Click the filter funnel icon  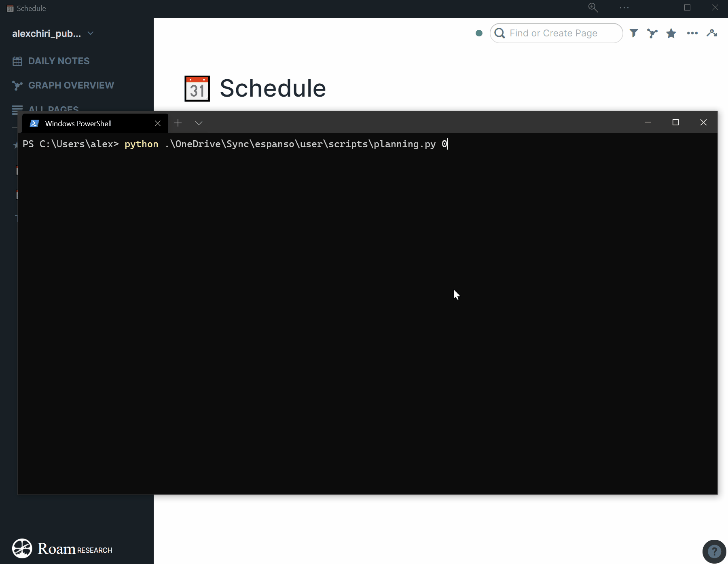point(634,33)
